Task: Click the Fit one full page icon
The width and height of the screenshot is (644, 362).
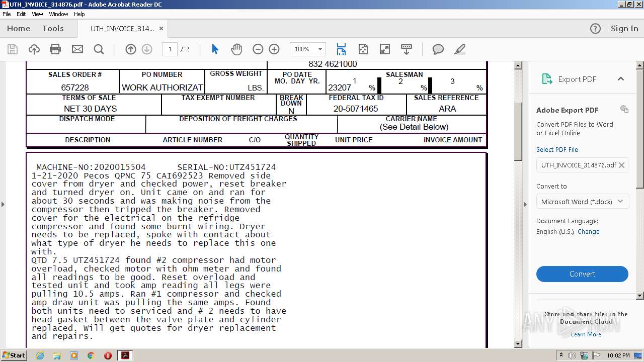Action: coord(363,49)
